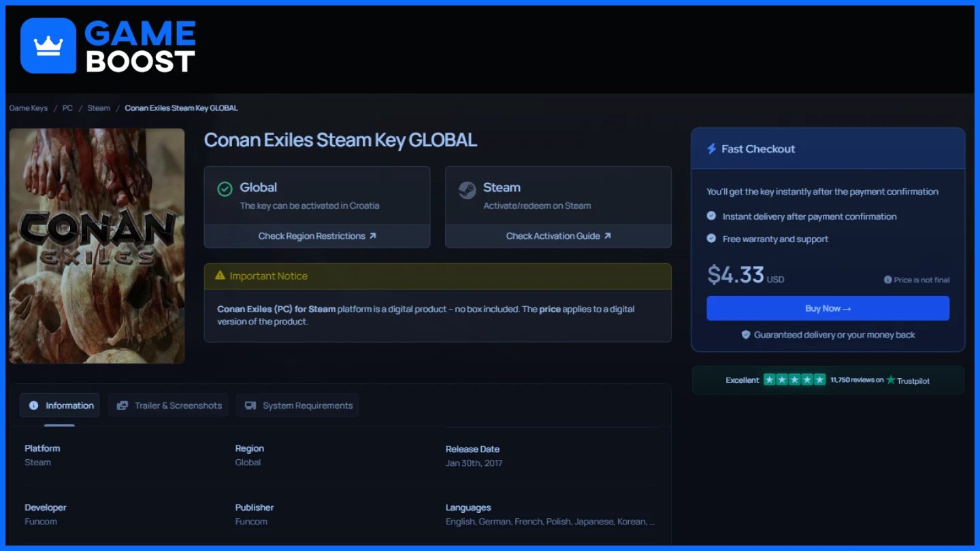Click the Funcom publisher value
This screenshot has height=551, width=980.
click(251, 522)
